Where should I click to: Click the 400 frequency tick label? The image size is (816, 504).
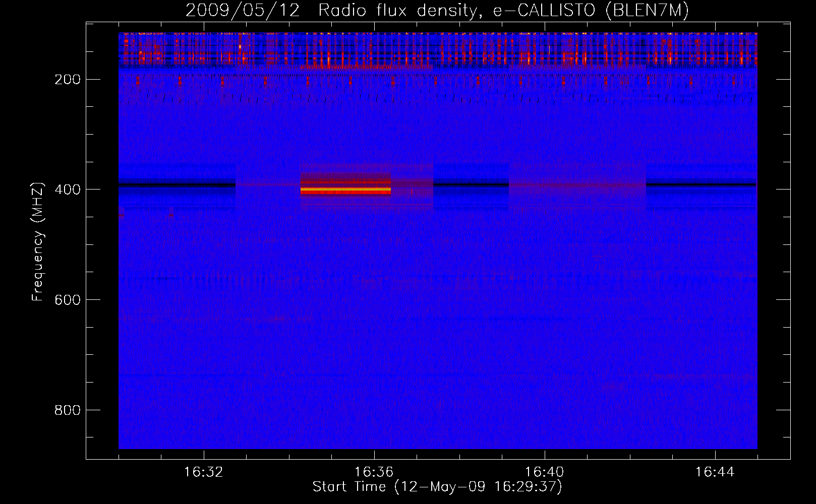point(68,190)
